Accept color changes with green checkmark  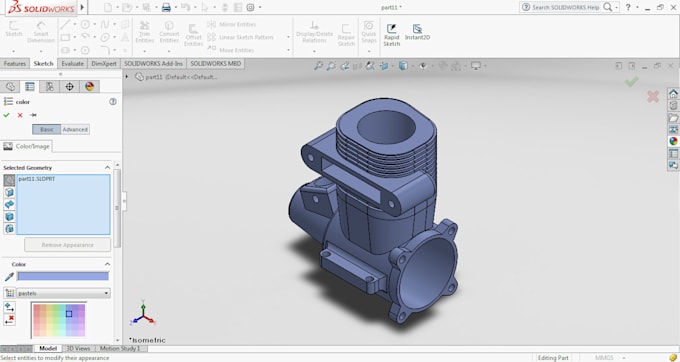pyautogui.click(x=7, y=115)
